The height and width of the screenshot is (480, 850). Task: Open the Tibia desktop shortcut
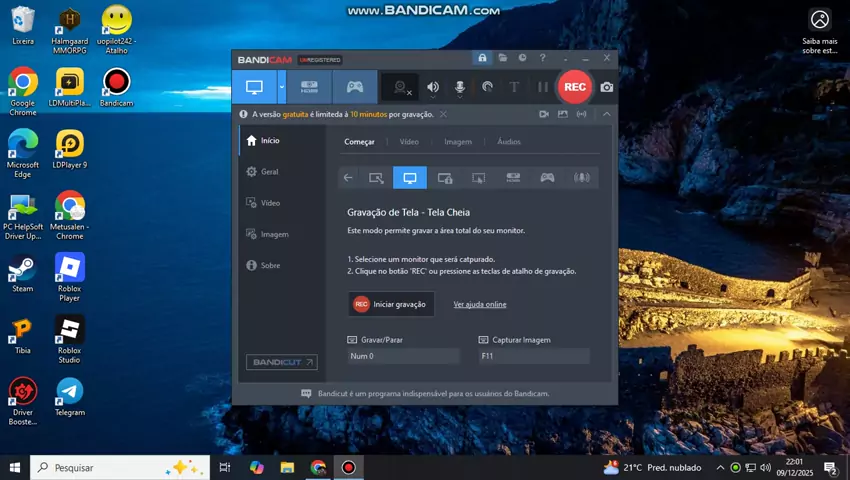(x=22, y=336)
